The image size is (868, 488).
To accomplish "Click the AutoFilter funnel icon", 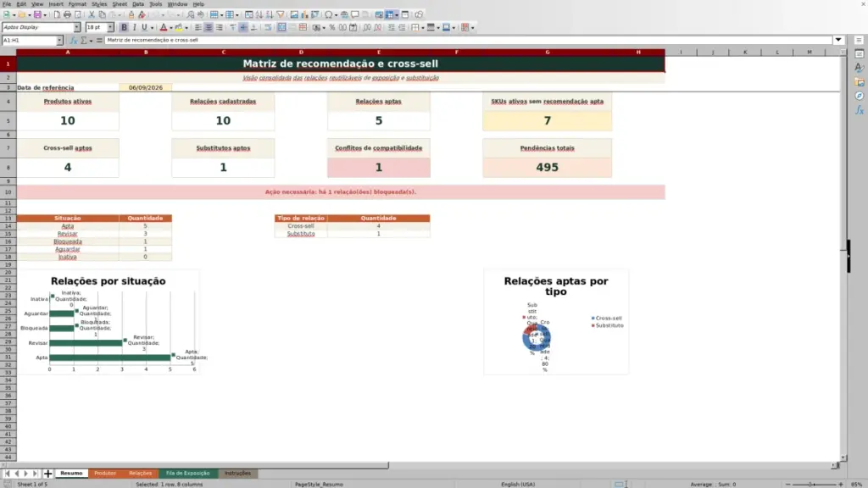I will tap(280, 14).
